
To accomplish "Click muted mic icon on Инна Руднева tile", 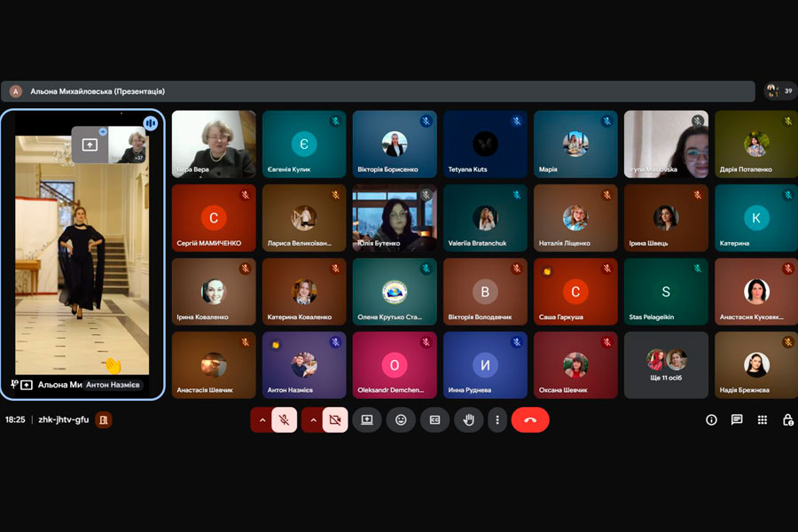I will 517,342.
